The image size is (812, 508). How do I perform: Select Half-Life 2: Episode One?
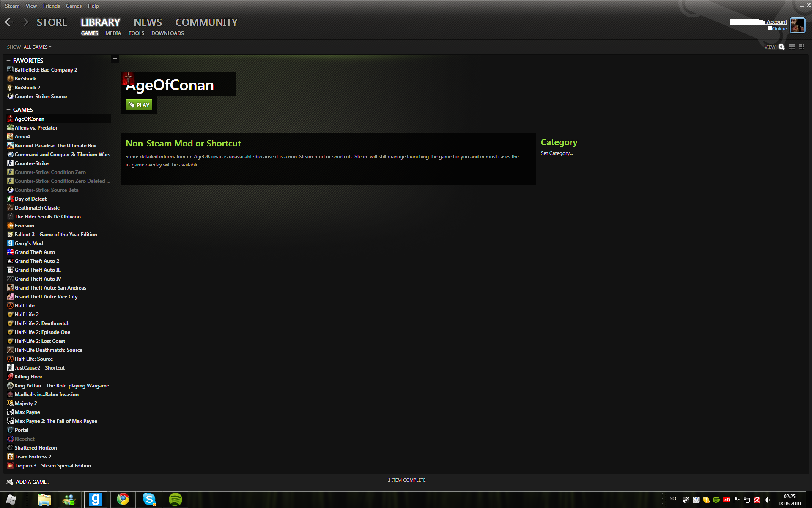[58, 332]
